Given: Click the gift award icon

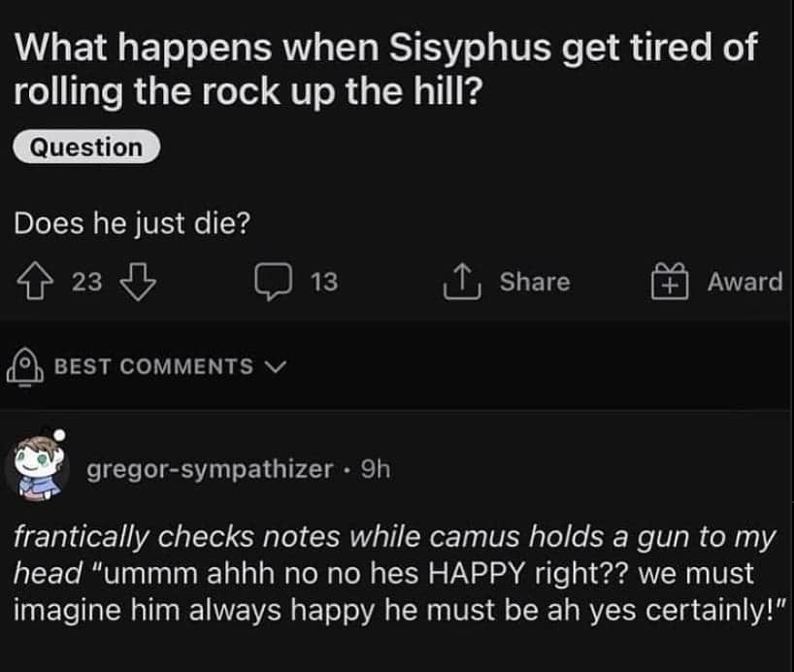Looking at the screenshot, I should click(x=668, y=282).
